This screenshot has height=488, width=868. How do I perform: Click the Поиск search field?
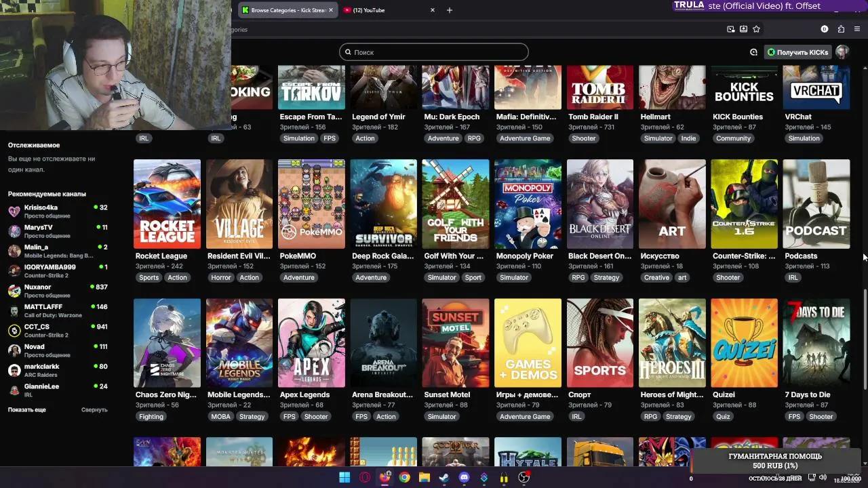434,52
